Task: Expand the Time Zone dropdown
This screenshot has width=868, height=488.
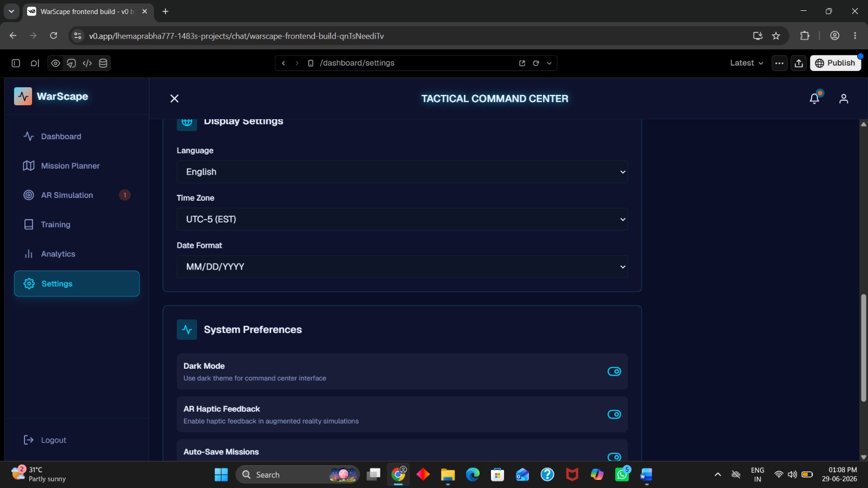Action: 402,219
